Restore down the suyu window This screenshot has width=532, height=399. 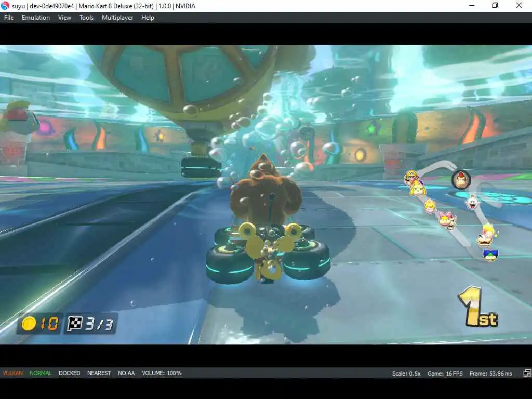pos(495,6)
